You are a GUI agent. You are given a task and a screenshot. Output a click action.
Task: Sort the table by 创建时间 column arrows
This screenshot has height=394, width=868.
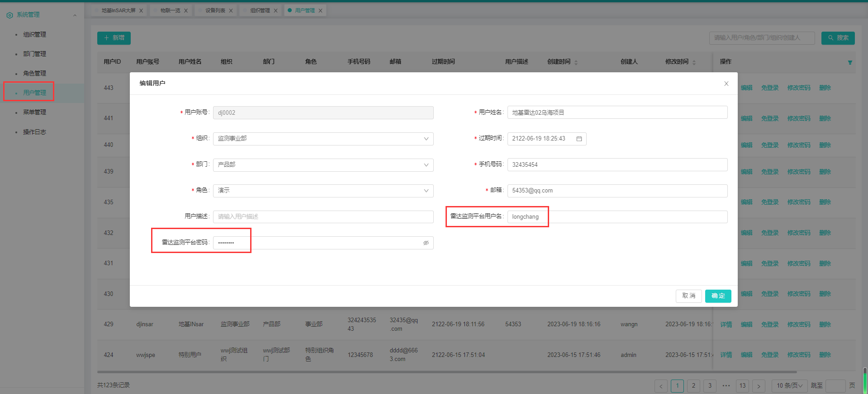click(576, 62)
